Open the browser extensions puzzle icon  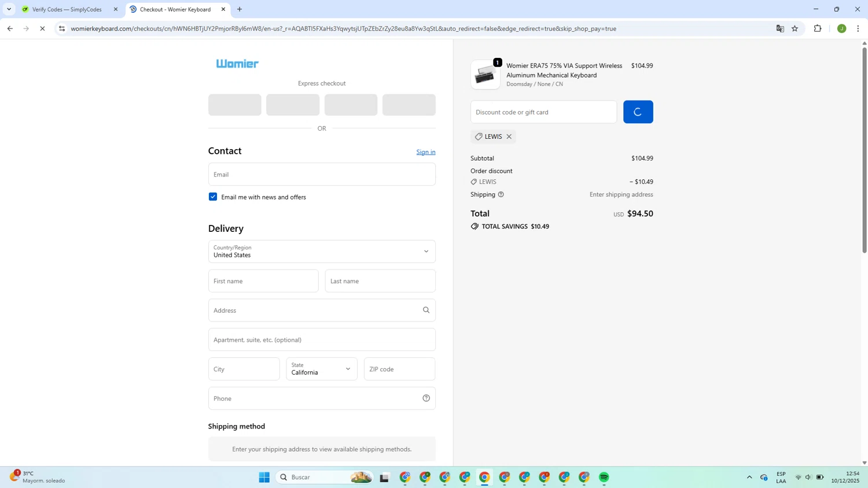coord(818,28)
